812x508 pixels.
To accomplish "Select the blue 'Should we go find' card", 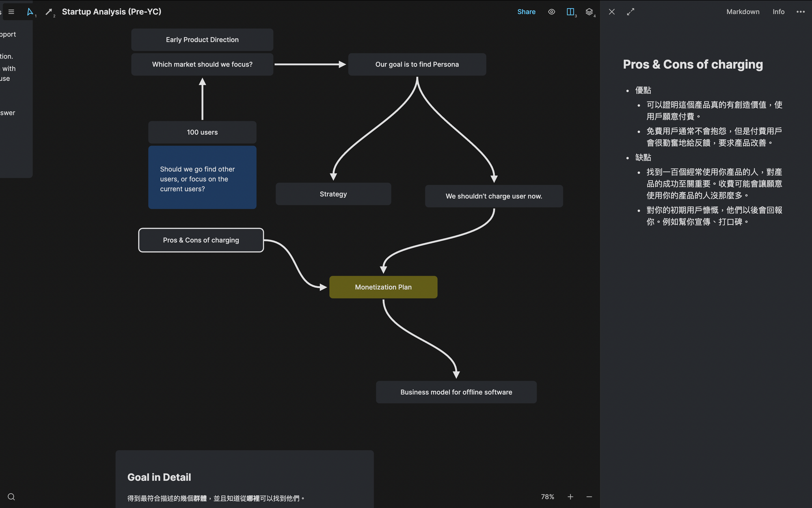I will coord(202,177).
